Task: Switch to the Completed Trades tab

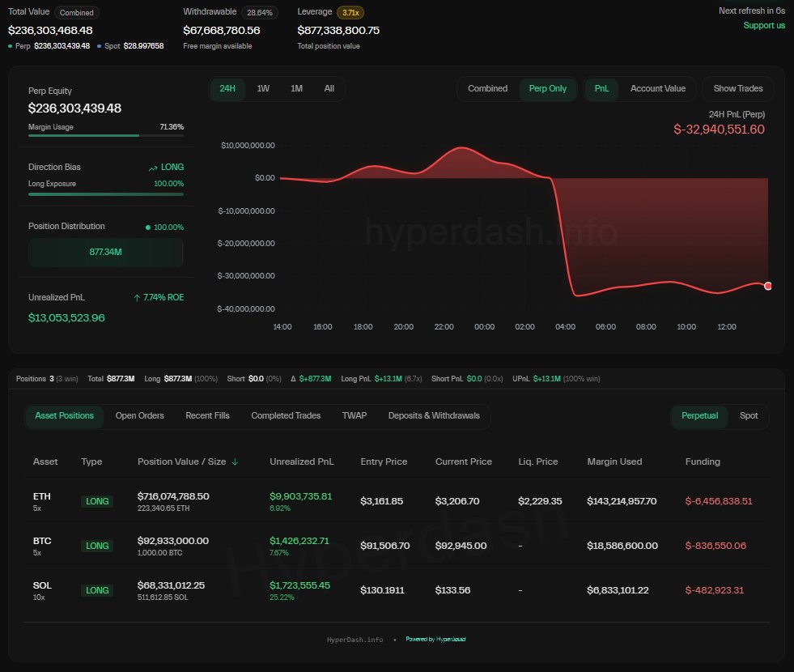Action: (x=285, y=415)
